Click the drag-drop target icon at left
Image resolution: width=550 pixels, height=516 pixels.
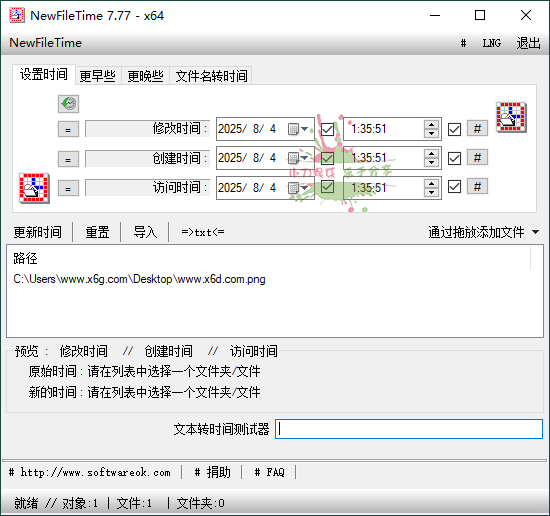pos(34,188)
